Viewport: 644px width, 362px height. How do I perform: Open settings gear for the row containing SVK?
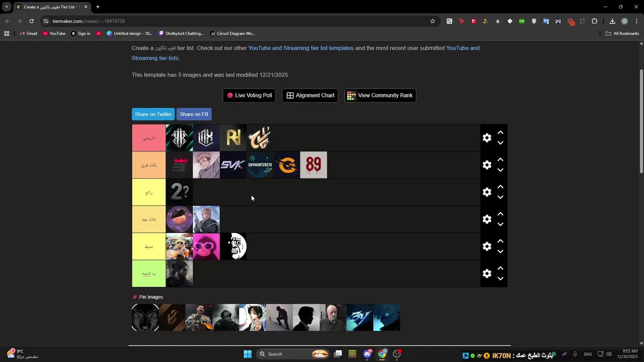point(487,165)
